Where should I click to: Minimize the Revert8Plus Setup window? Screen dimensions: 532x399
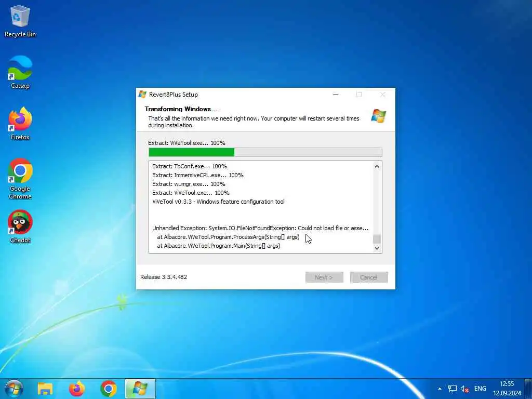tap(336, 95)
